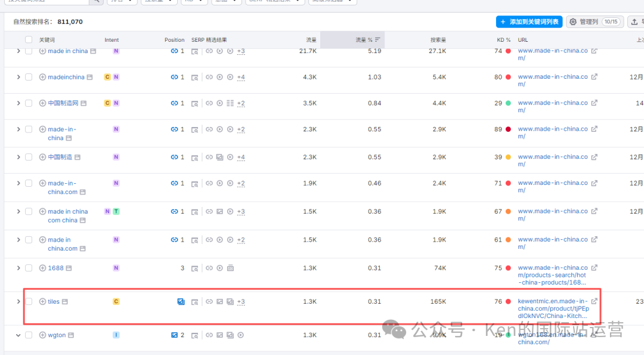Open the keyword link wgton
Screen dimensions: 644x355
coord(57,335)
